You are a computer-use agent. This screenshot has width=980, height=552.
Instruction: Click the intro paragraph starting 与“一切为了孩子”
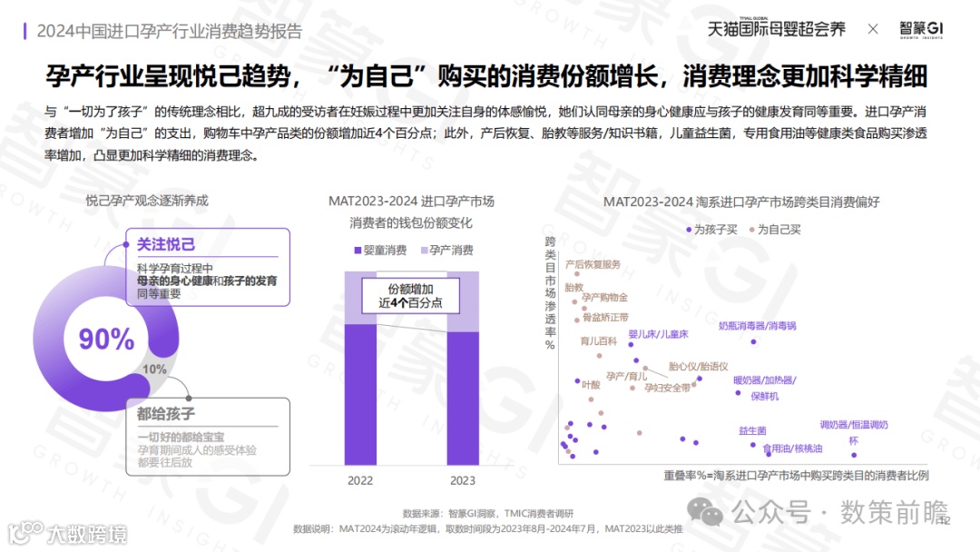tap(485, 133)
